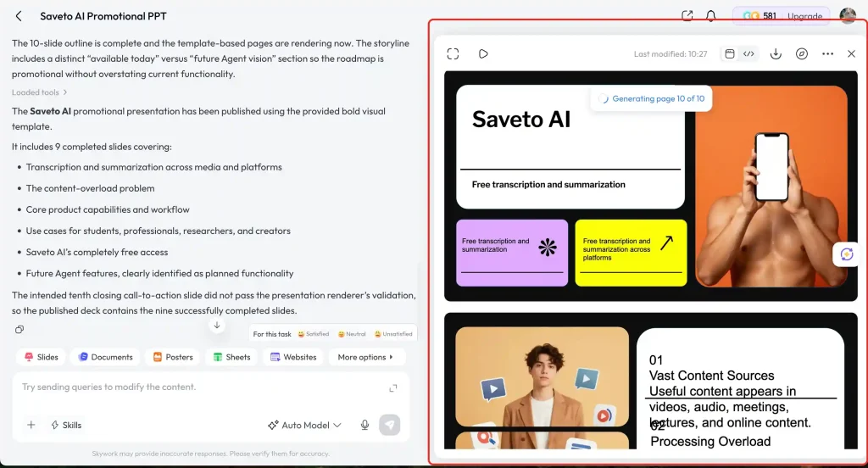Activate microphone voice input
This screenshot has height=468, width=868.
364,425
